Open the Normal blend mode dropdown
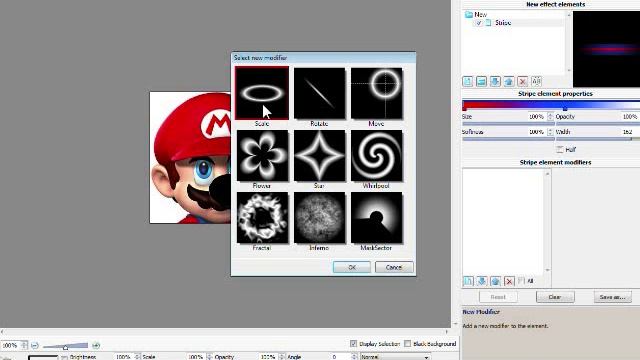Viewport: 640px width, 360px height. click(x=395, y=357)
